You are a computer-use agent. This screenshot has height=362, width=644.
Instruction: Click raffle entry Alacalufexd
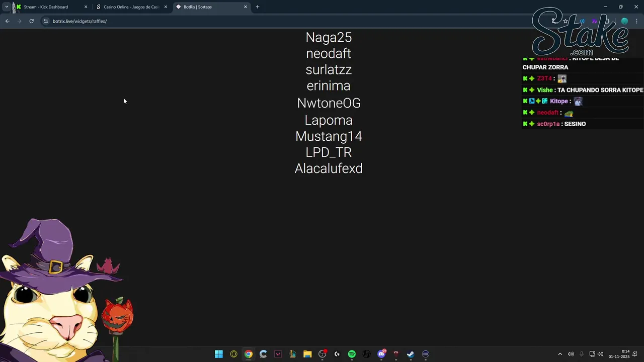(x=329, y=168)
